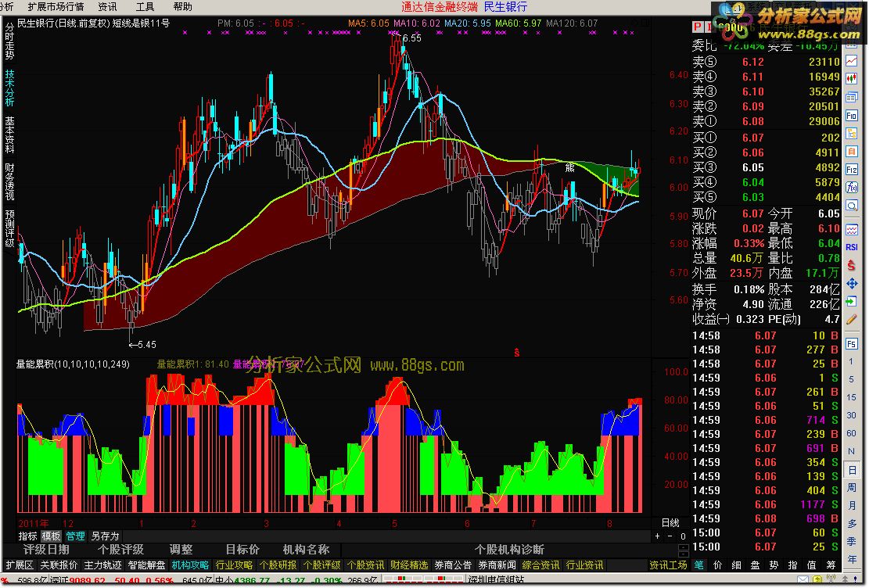Image resolution: width=869 pixels, height=588 pixels.
Task: Click the red S dollar icon
Action: point(851,265)
